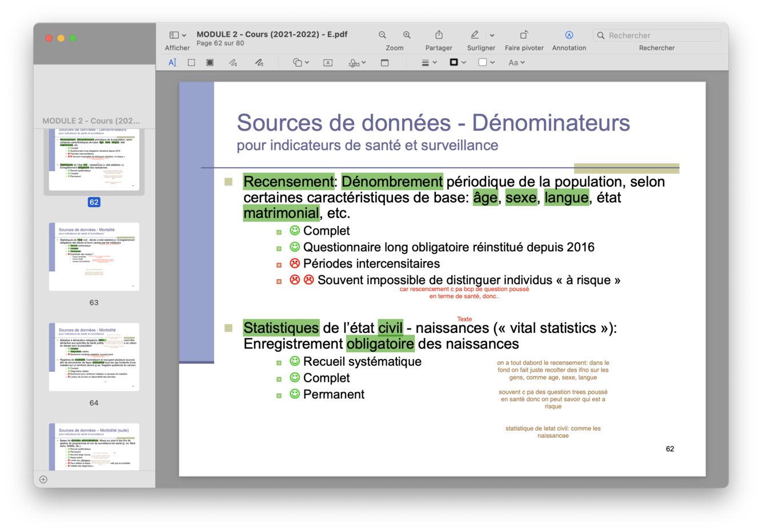The height and width of the screenshot is (532, 762).
Task: Open page 64 thumbnail Morbidité
Action: pyautogui.click(x=94, y=357)
